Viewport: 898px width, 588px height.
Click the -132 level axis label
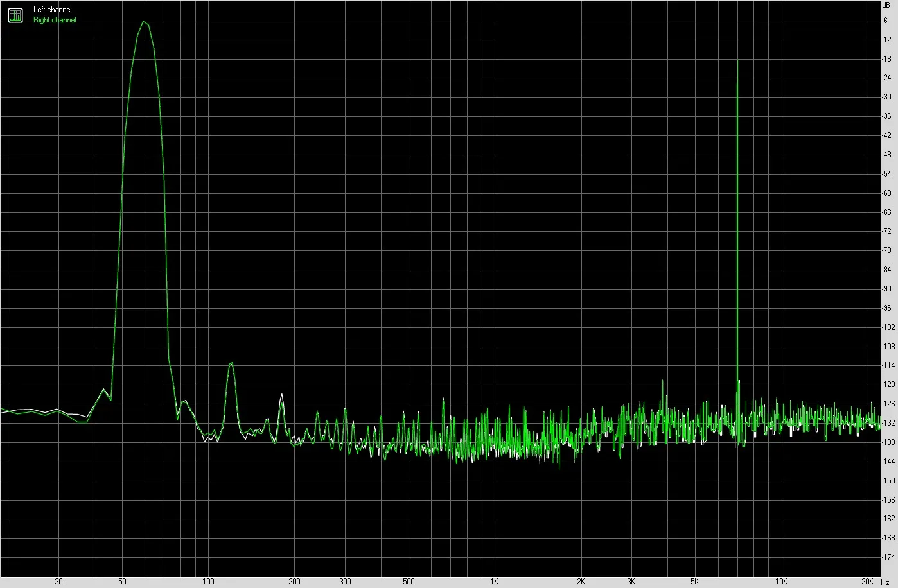point(888,423)
